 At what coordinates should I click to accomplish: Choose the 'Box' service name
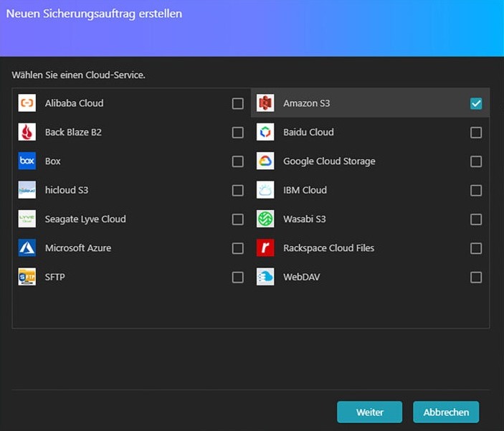point(53,161)
